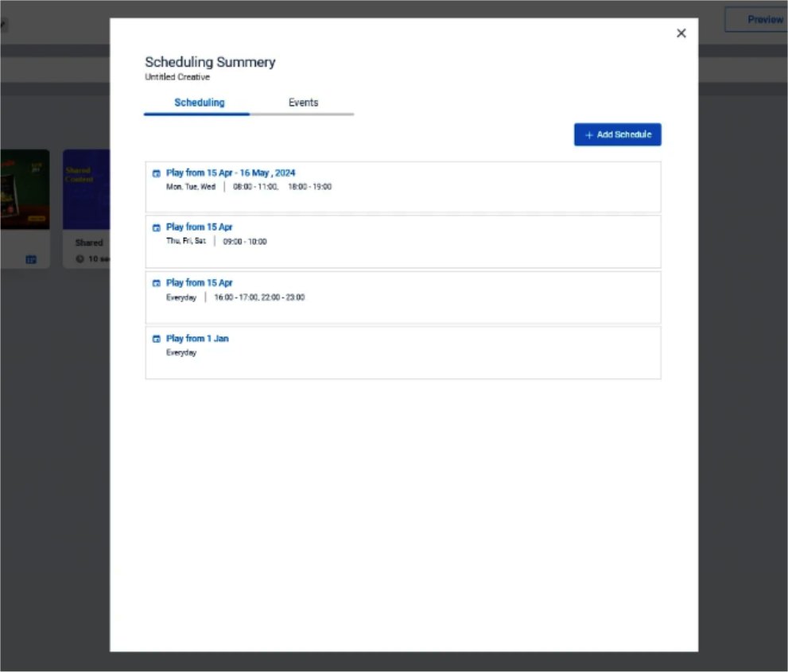Click the calendar icon beside the Thu, Fri, Sat schedule

[x=156, y=227]
